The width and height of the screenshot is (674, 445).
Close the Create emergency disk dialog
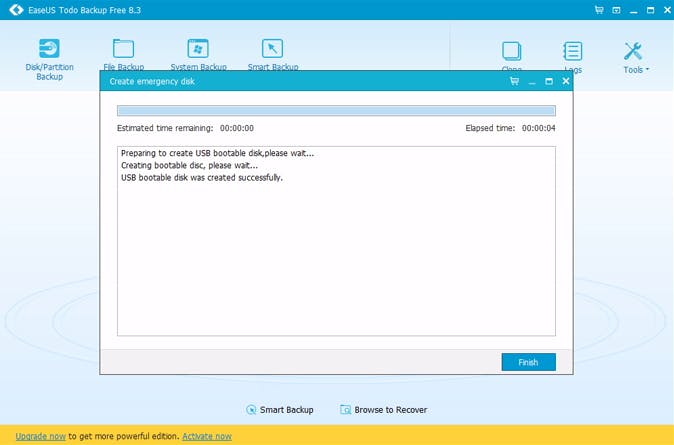[566, 81]
